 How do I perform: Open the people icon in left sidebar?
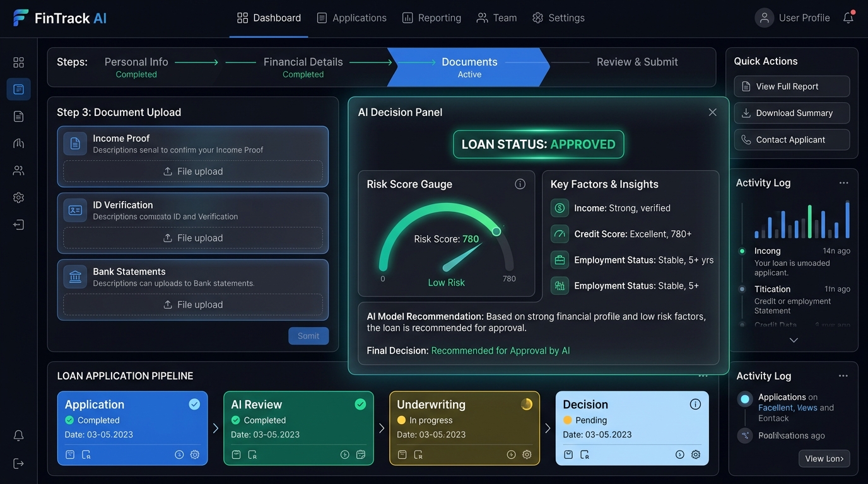point(18,170)
